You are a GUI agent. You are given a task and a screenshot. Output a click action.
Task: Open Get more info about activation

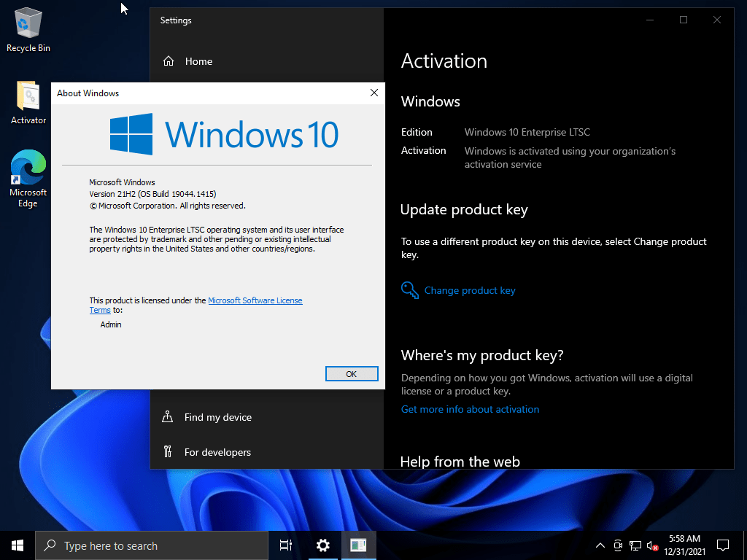(470, 409)
